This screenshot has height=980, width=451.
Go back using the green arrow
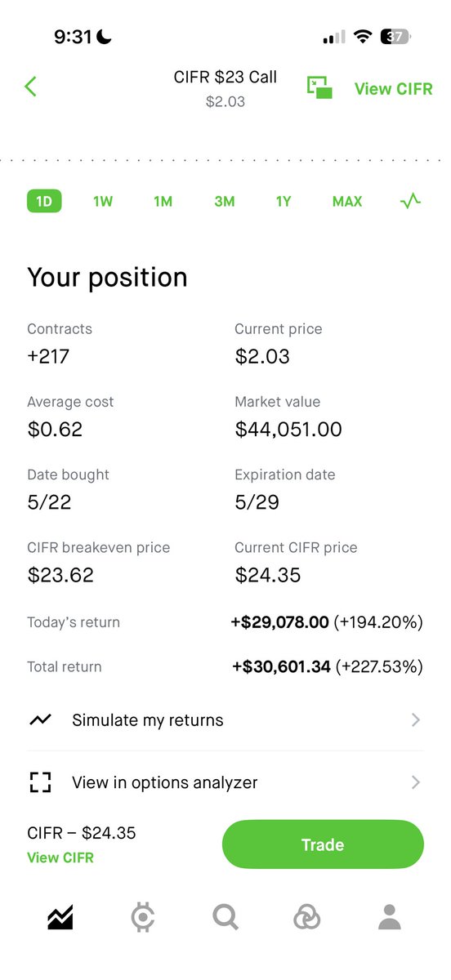point(30,86)
